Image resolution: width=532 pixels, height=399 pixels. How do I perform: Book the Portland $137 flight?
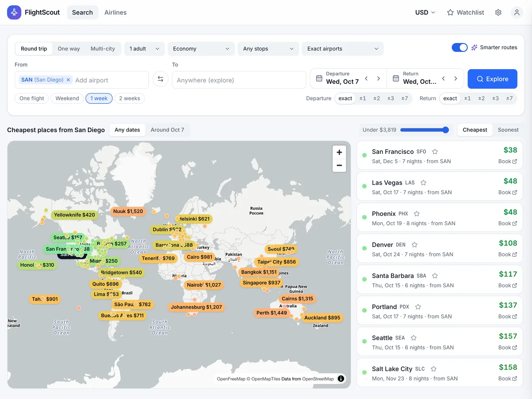pyautogui.click(x=508, y=317)
